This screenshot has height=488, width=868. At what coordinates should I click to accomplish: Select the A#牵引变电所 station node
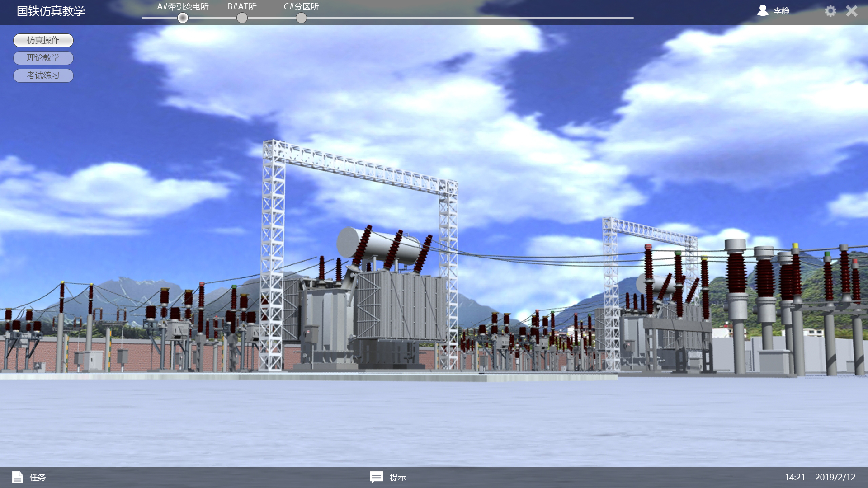(183, 18)
